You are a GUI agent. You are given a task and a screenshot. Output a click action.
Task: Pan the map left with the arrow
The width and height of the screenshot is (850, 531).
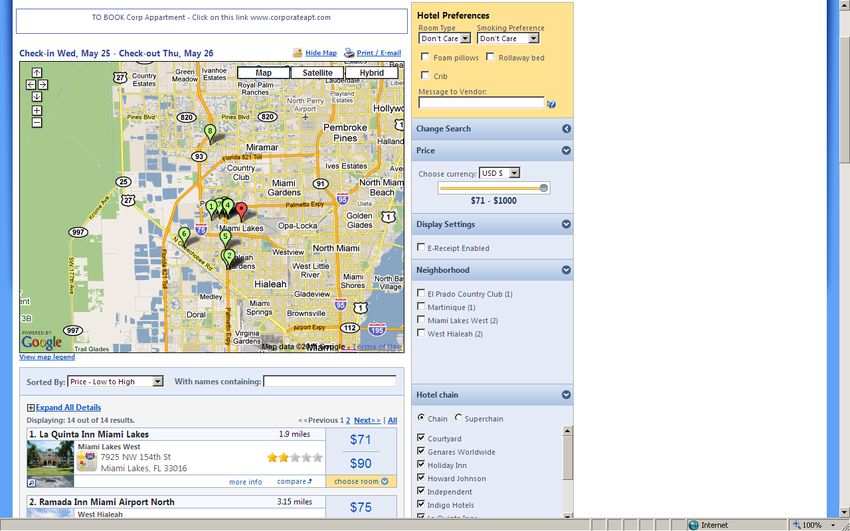click(x=30, y=85)
